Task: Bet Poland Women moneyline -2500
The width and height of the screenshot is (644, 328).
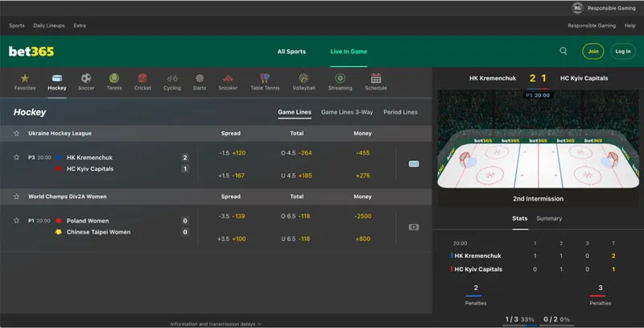Action: [x=363, y=216]
